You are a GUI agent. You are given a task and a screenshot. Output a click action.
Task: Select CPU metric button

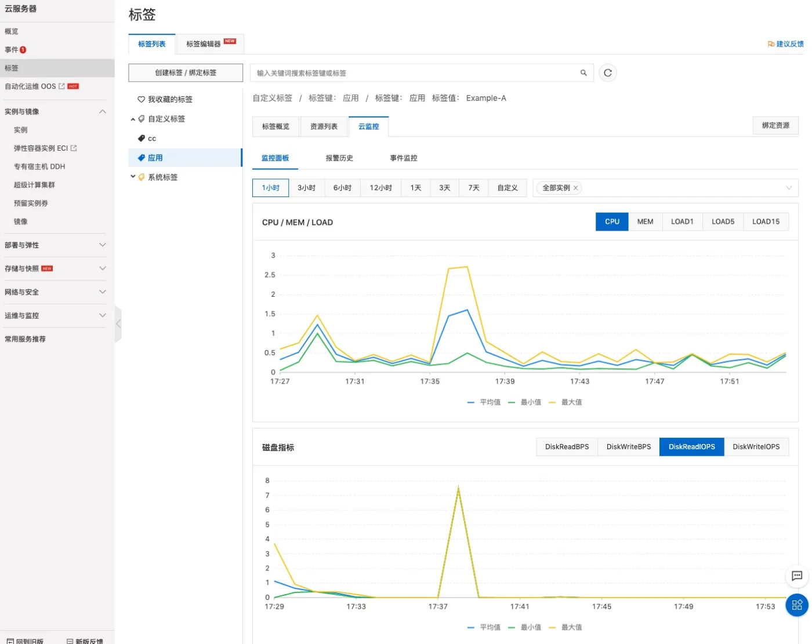tap(612, 221)
